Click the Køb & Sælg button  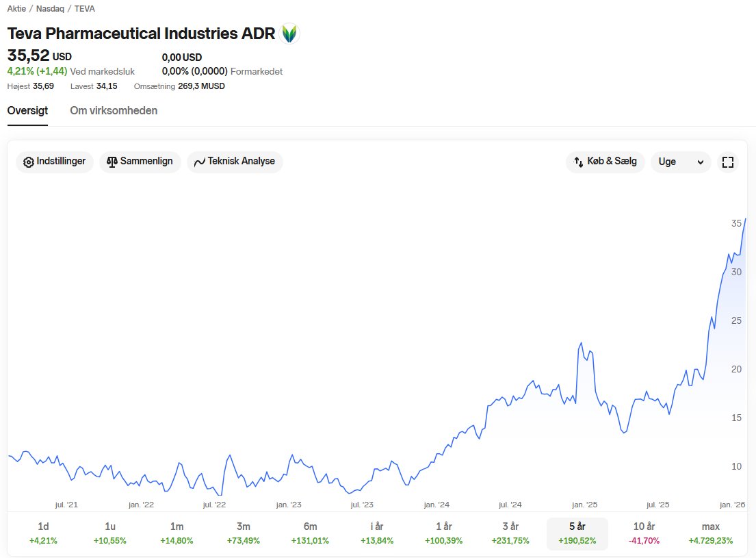[x=605, y=162]
